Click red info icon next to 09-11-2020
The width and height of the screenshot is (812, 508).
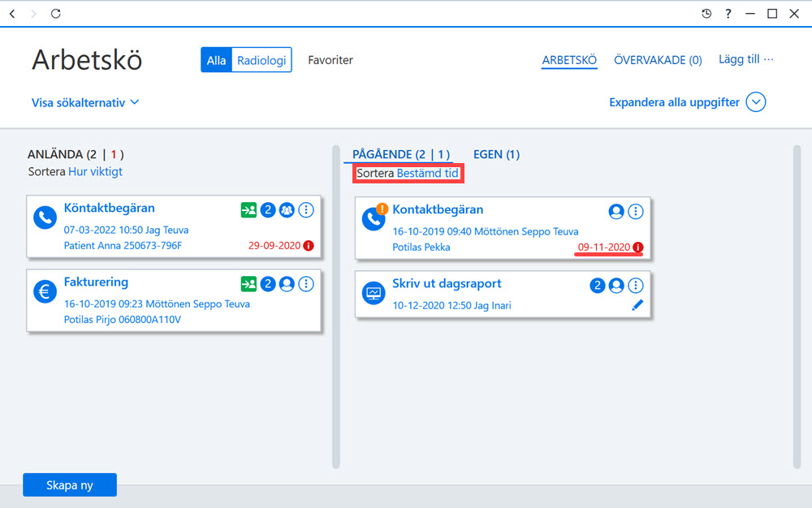coord(638,248)
